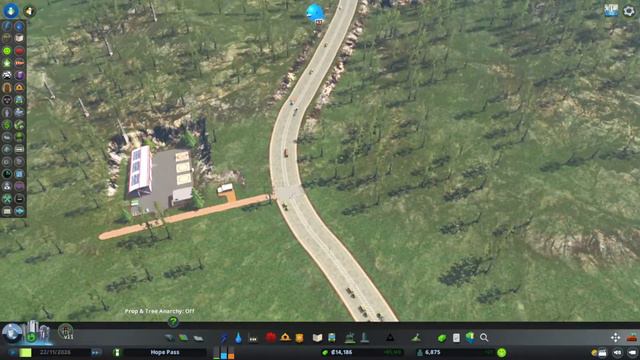640x360 pixels.
Task: Click the population count 6,875
Action: pyautogui.click(x=432, y=352)
